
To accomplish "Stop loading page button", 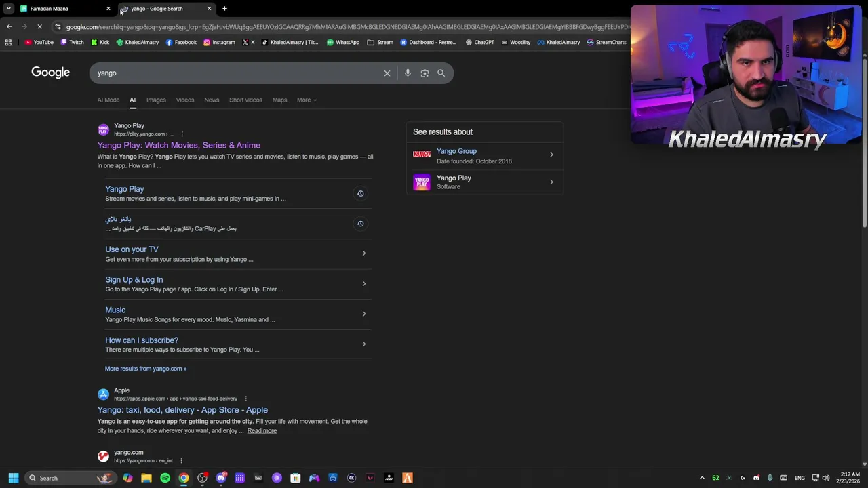I will [x=40, y=27].
